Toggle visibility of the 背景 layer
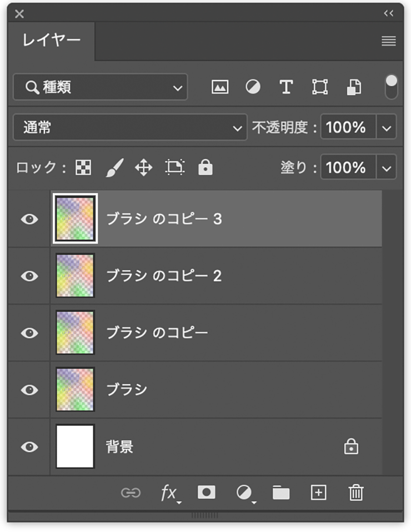 point(29,447)
